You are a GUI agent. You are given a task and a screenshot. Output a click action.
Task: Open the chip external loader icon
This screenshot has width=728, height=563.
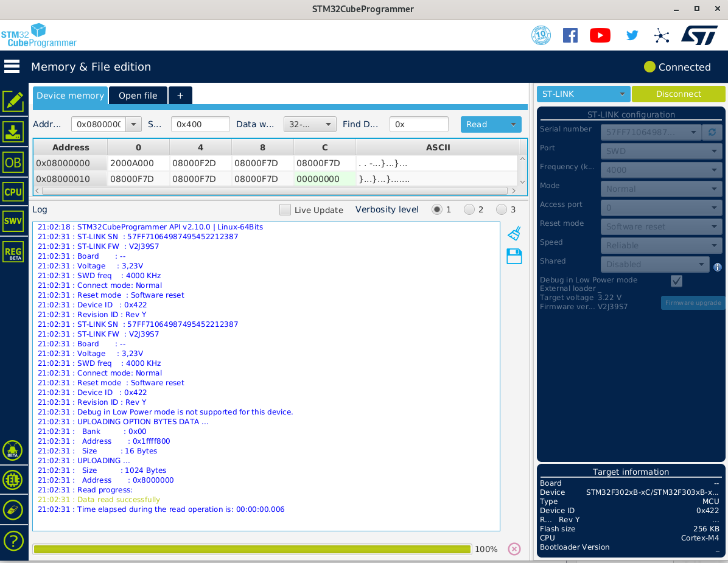[13, 480]
